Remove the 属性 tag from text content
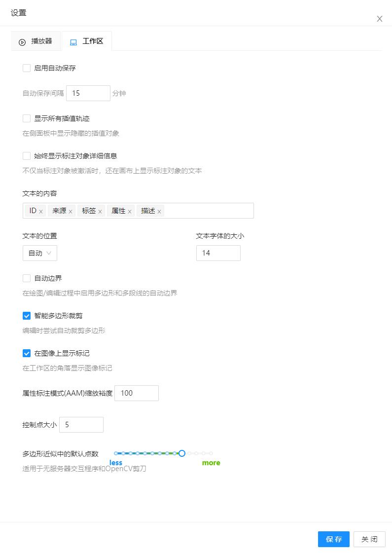 pyautogui.click(x=130, y=212)
